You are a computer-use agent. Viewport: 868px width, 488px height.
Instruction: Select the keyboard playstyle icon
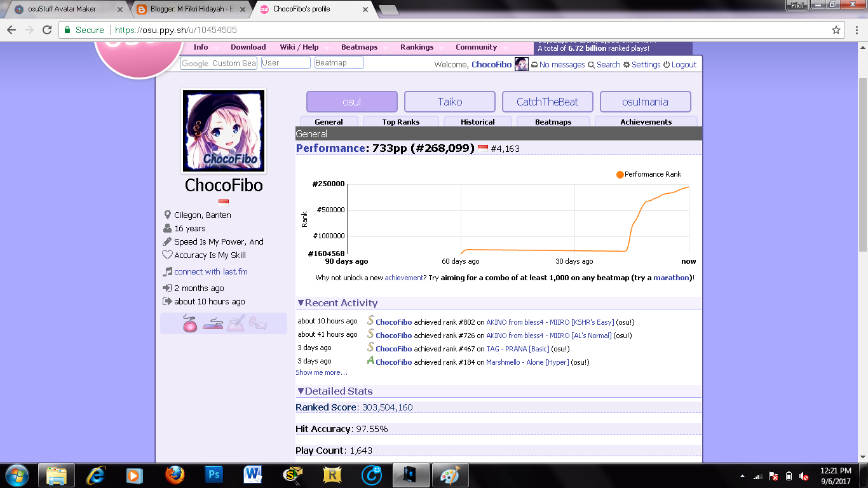pos(212,324)
